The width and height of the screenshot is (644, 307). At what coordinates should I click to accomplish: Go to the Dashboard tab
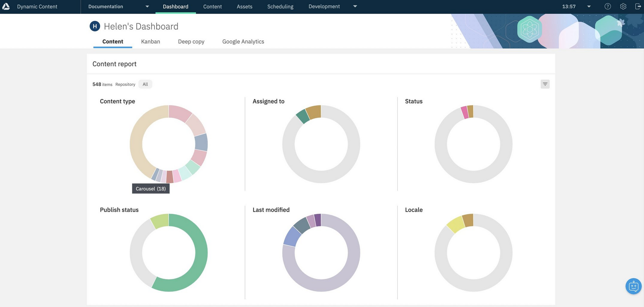(176, 7)
